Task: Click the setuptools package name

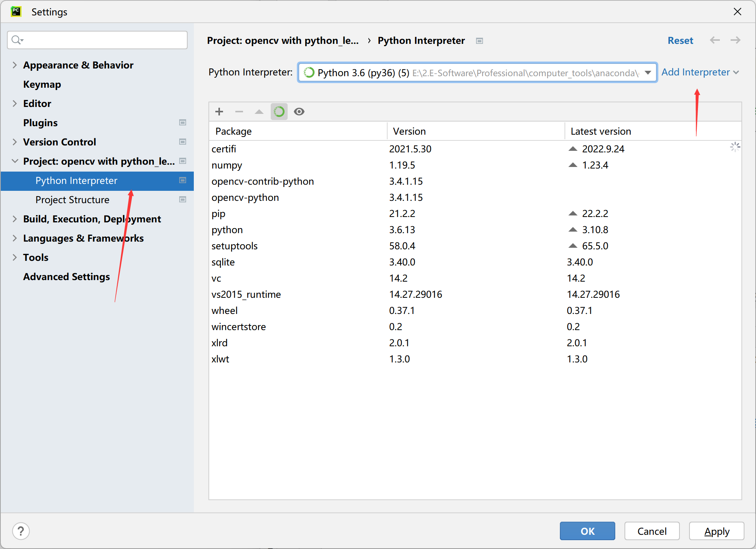Action: [x=235, y=246]
